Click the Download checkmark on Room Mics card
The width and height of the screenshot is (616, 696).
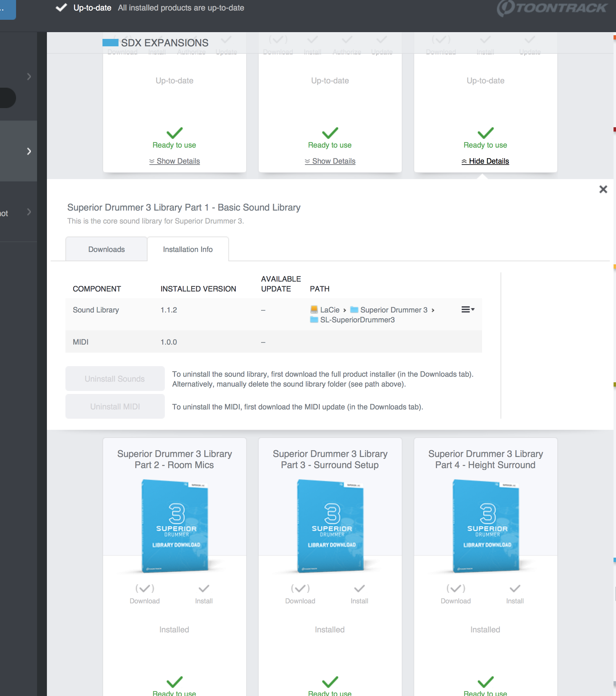click(x=145, y=589)
